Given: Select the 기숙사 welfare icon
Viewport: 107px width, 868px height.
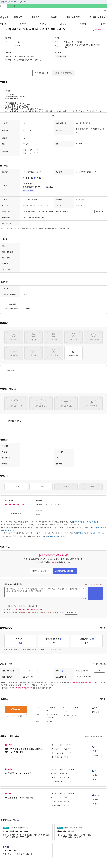Looking at the screenshot, I should 33,337.
